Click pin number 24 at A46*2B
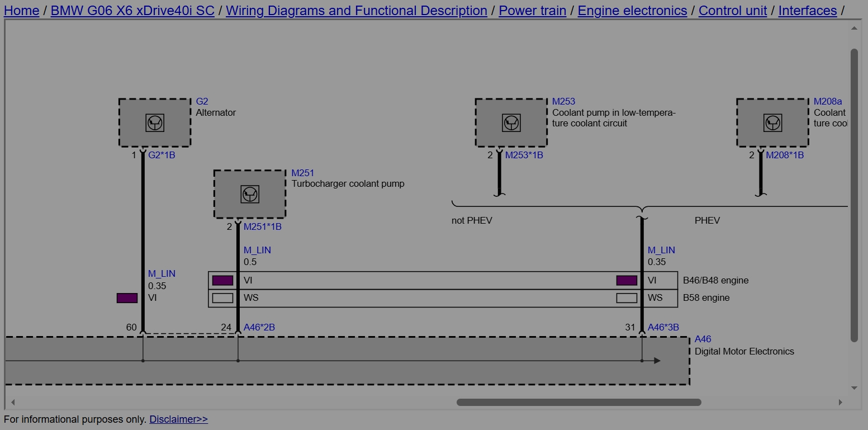 tap(226, 327)
